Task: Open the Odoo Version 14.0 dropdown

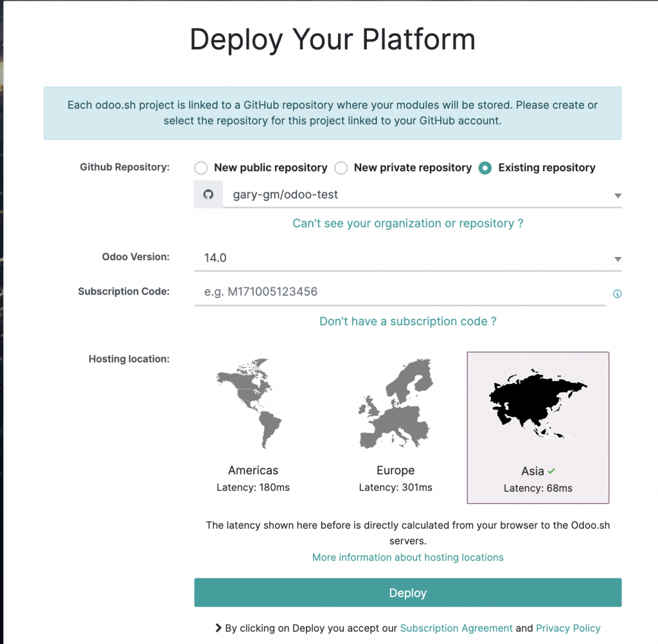Action: point(408,258)
